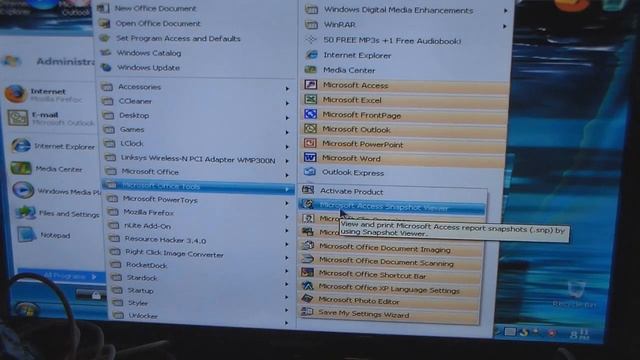
Task: Click the system tray clock
Action: (579, 334)
